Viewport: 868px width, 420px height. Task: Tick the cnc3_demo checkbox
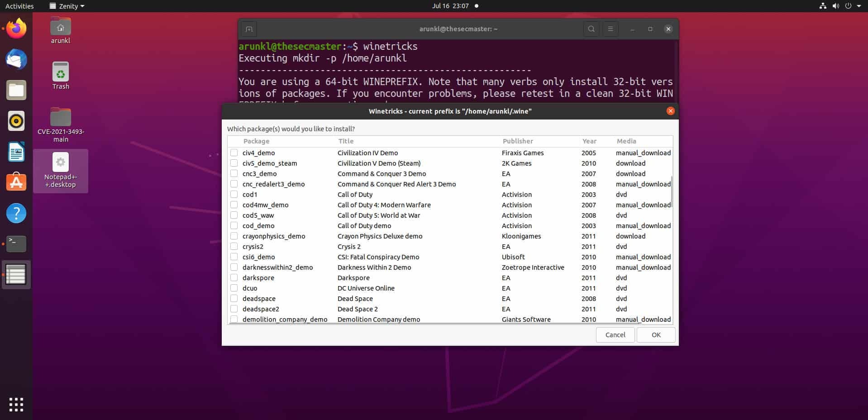coord(234,173)
